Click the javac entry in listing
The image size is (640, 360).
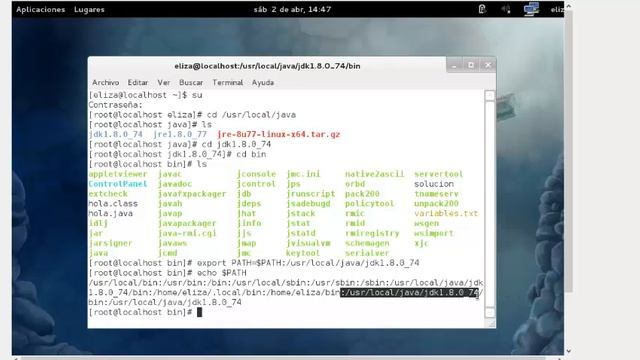coord(170,174)
